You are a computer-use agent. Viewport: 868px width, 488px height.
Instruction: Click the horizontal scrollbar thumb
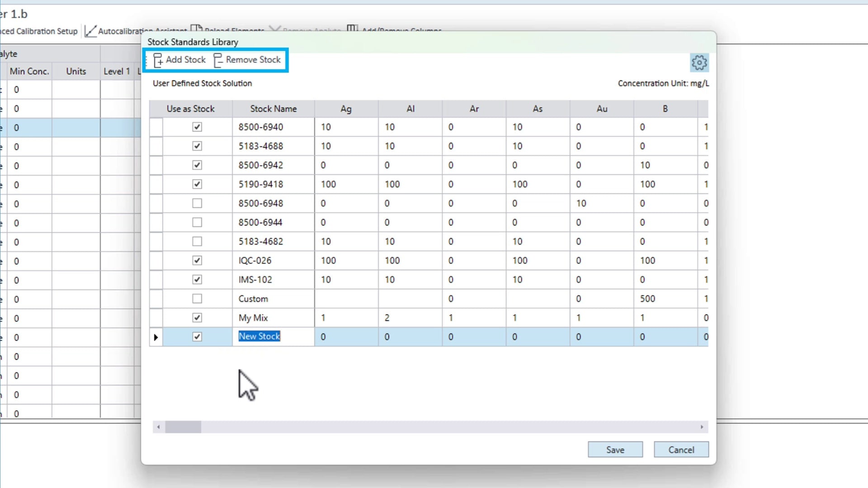pyautogui.click(x=183, y=427)
